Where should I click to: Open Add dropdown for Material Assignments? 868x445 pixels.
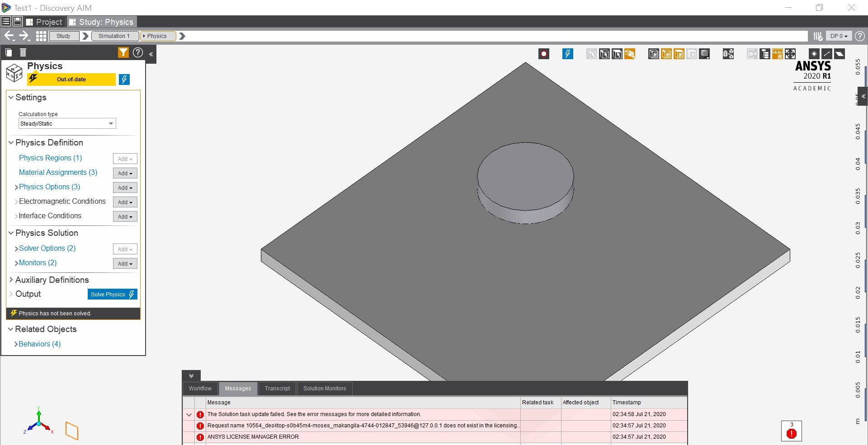tap(125, 173)
